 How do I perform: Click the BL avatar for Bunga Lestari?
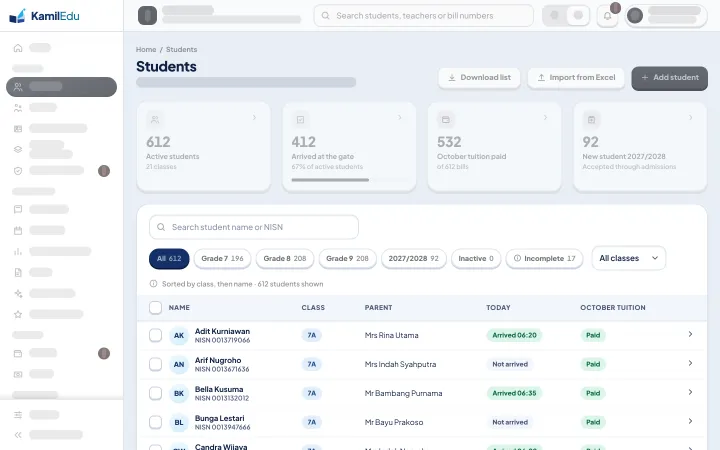click(x=179, y=422)
